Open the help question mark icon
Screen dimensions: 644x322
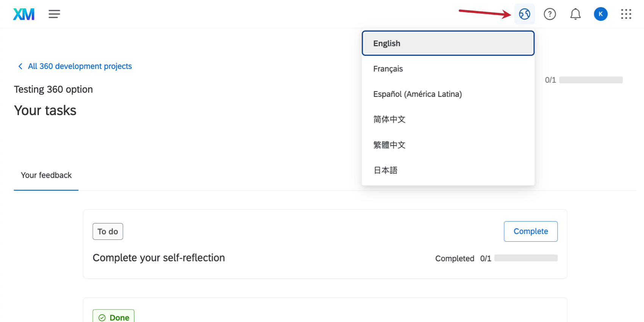550,14
